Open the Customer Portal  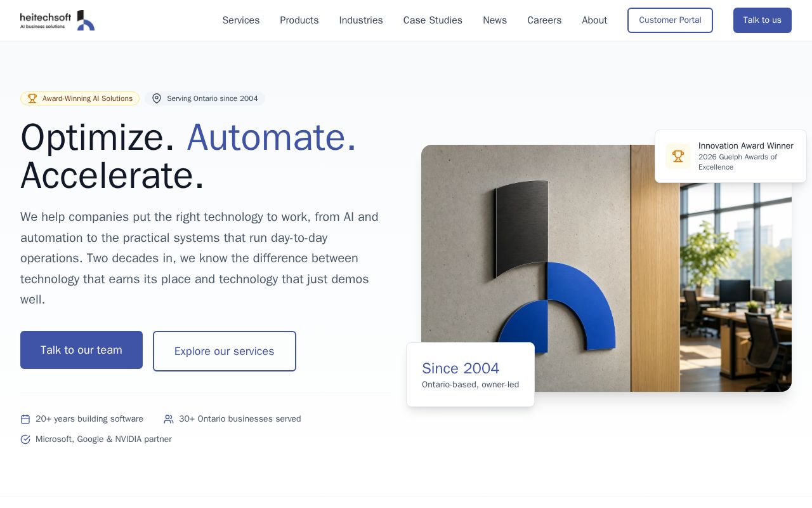click(x=670, y=20)
